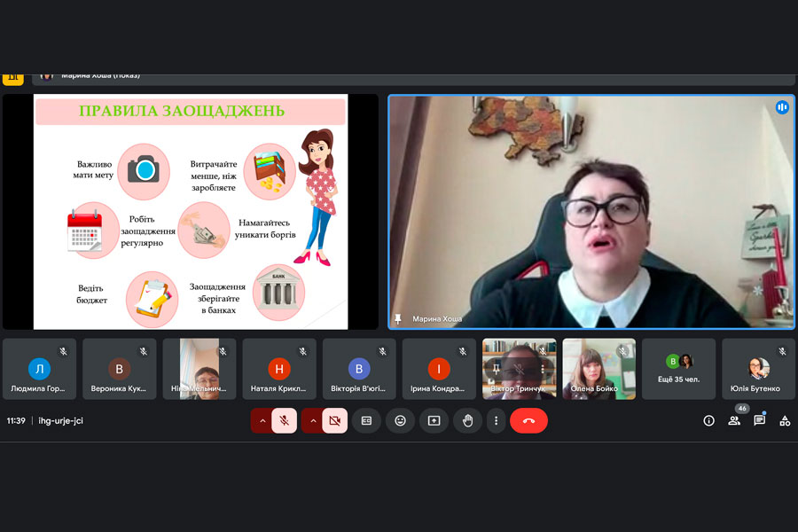Click pin icon next to Марина Хоша name

click(398, 318)
